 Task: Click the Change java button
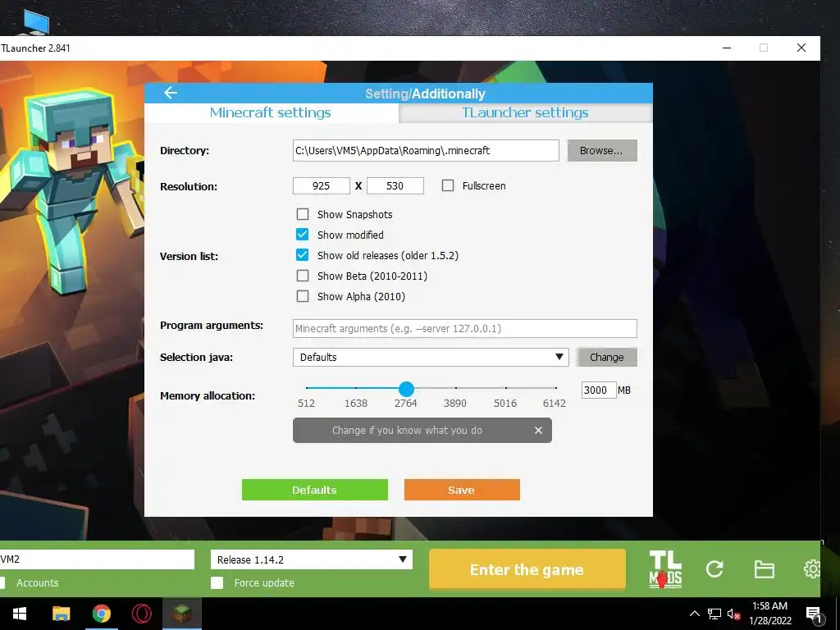pos(606,358)
